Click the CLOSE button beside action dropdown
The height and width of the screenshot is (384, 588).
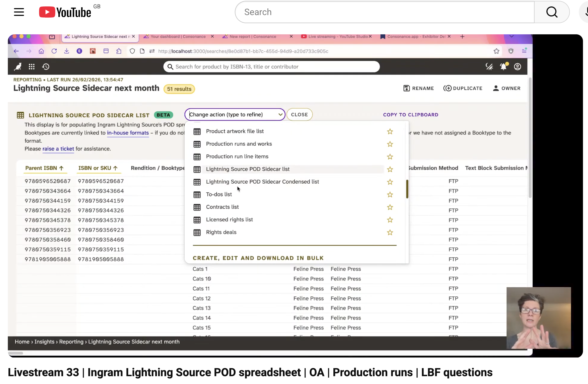click(x=299, y=115)
